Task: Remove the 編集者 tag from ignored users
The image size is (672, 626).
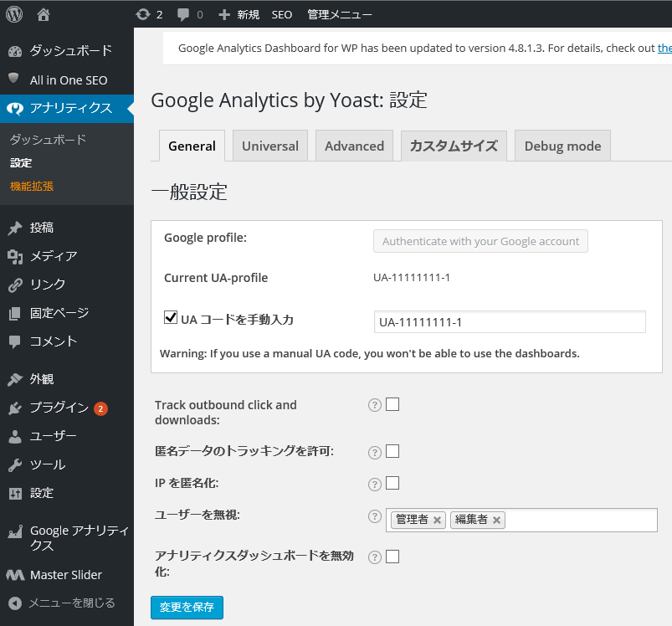Action: click(x=496, y=521)
